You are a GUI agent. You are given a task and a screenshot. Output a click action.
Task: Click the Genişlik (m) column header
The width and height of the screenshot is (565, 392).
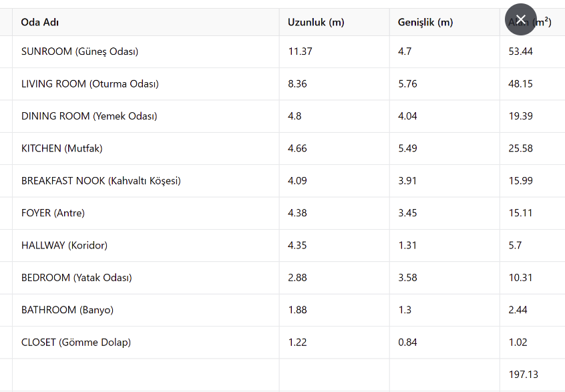point(425,22)
